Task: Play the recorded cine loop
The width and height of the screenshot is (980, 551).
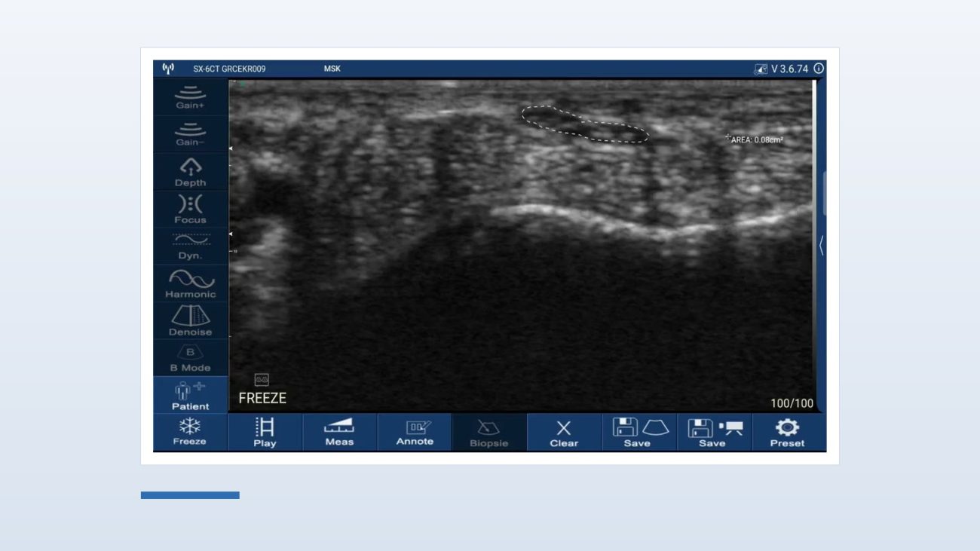Action: [x=265, y=433]
